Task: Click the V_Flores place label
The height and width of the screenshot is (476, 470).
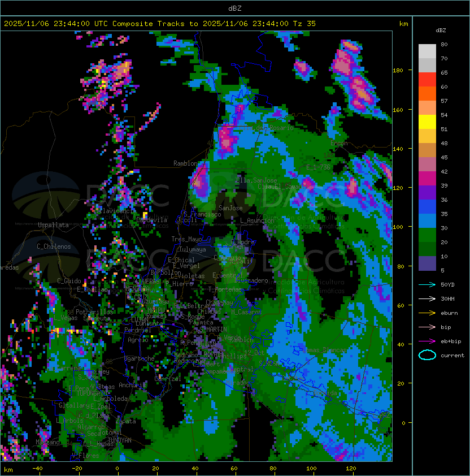Action: pyautogui.click(x=85, y=455)
